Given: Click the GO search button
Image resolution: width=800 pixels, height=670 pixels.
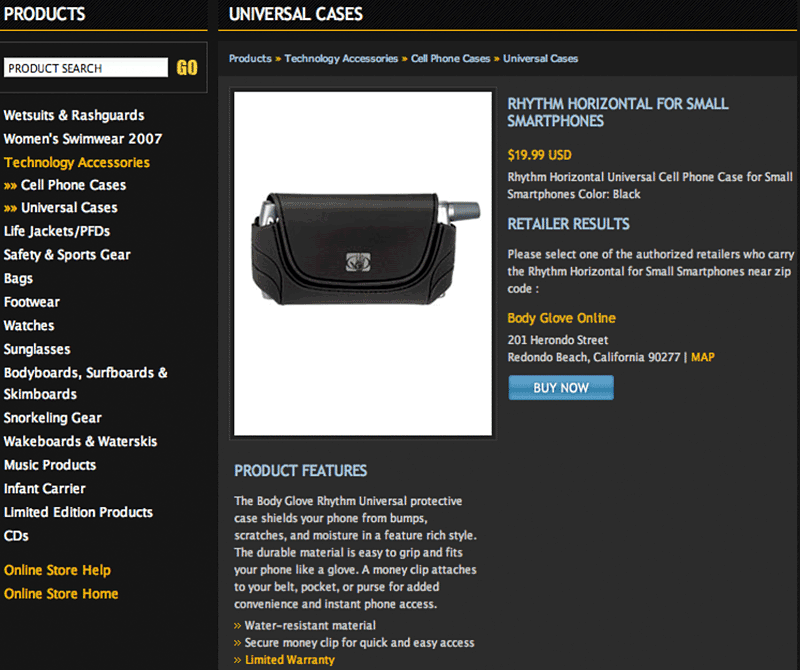Looking at the screenshot, I should [x=187, y=67].
